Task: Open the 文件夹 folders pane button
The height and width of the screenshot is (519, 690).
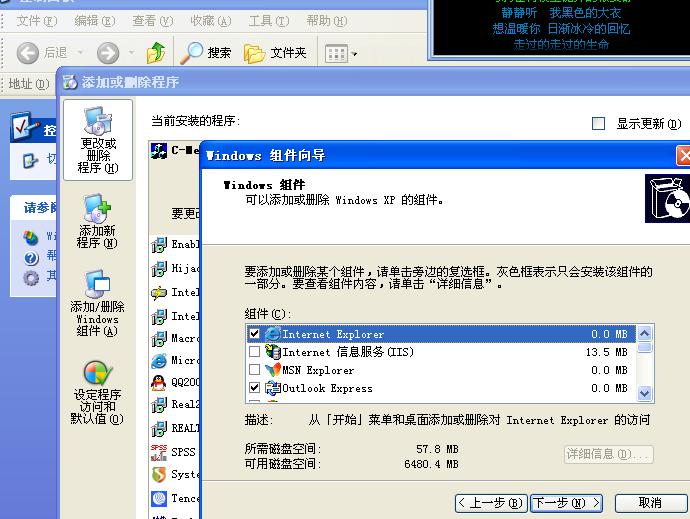Action: pos(275,53)
